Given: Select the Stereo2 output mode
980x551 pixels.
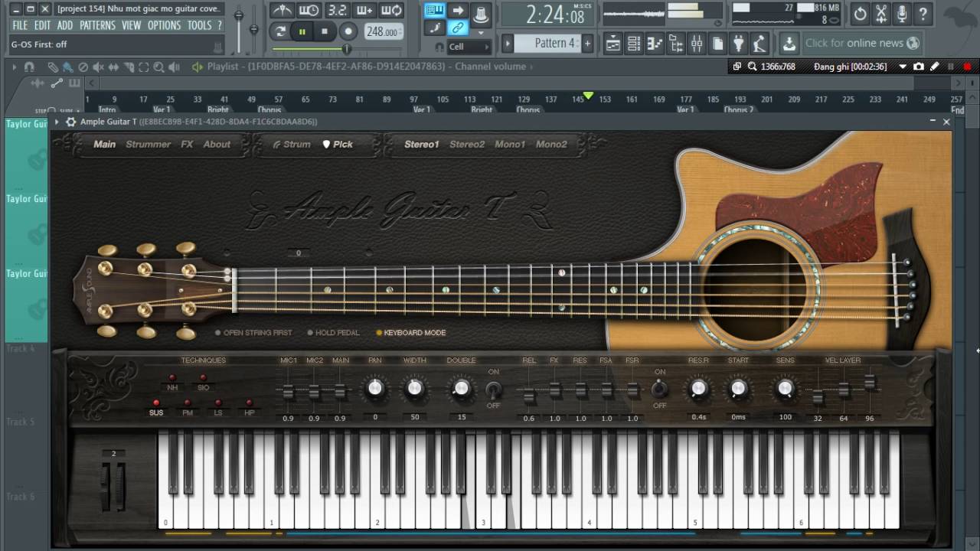Looking at the screenshot, I should (x=467, y=144).
